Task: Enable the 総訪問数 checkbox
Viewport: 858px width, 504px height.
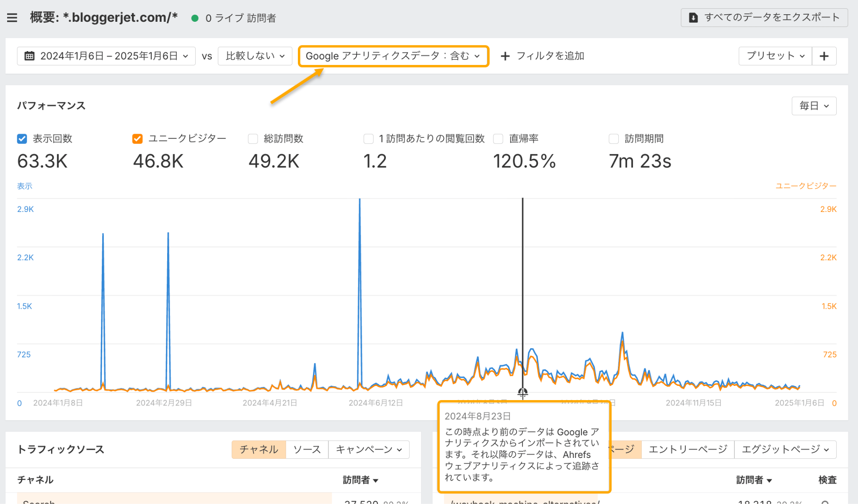Action: 253,139
